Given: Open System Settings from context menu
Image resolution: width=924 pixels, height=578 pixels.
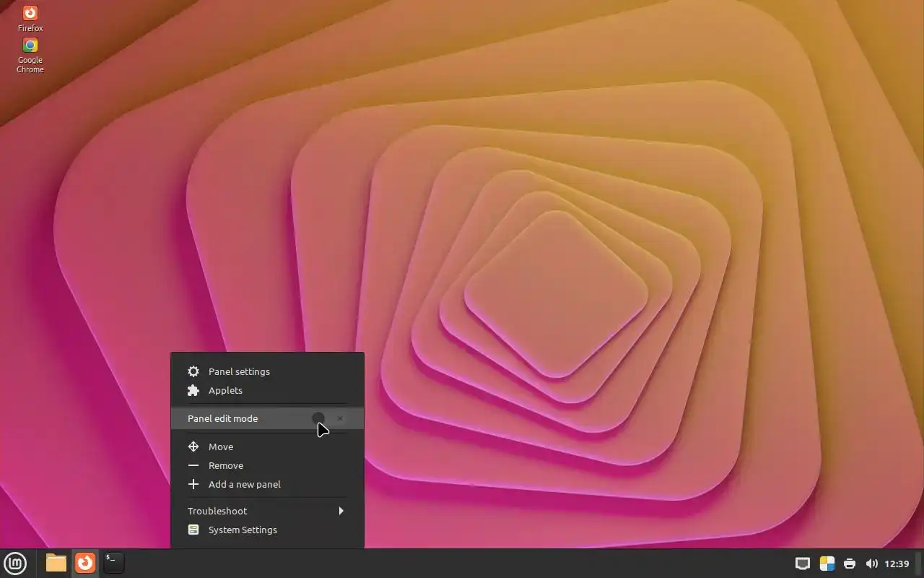Looking at the screenshot, I should pyautogui.click(x=267, y=530).
